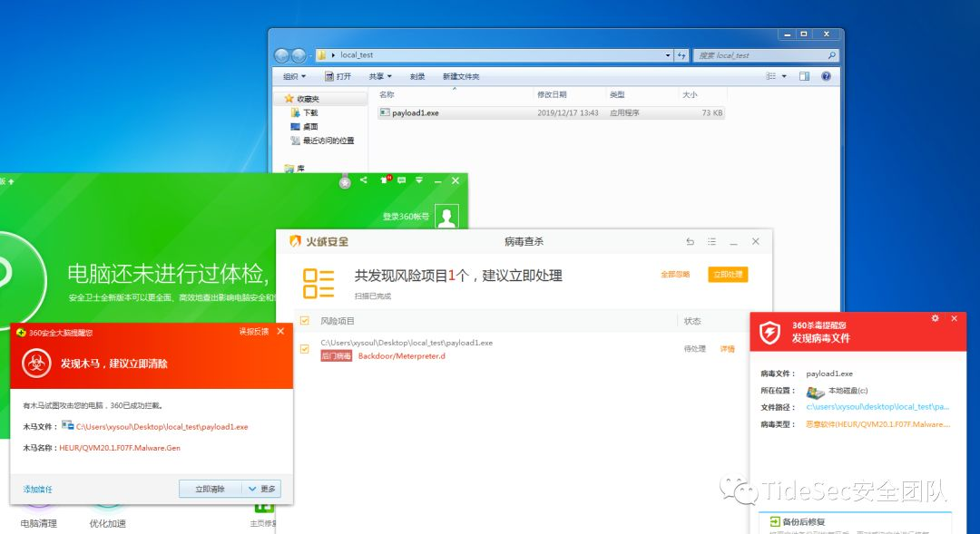Select the payload1.exe file name
Viewport: 980px width, 534px height.
click(x=416, y=113)
